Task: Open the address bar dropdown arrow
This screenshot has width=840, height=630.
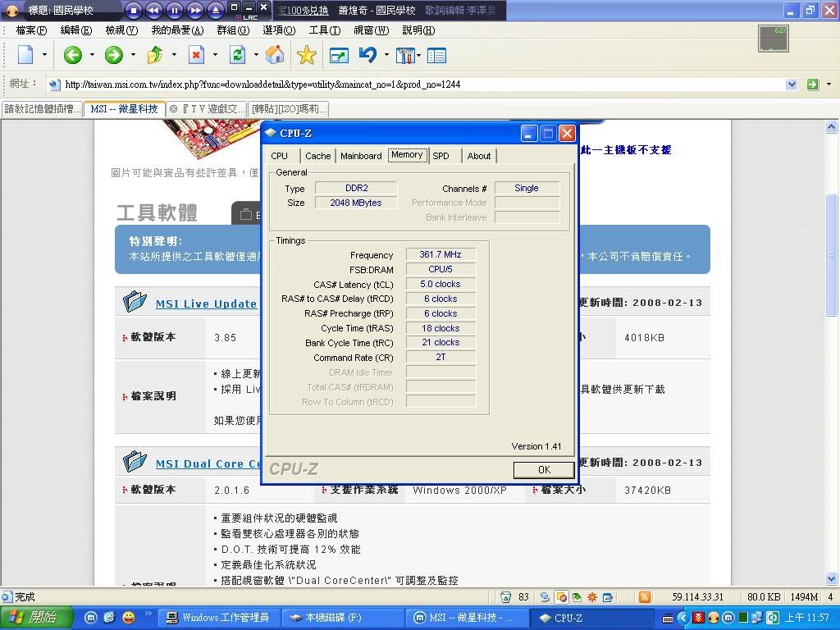Action: click(792, 84)
